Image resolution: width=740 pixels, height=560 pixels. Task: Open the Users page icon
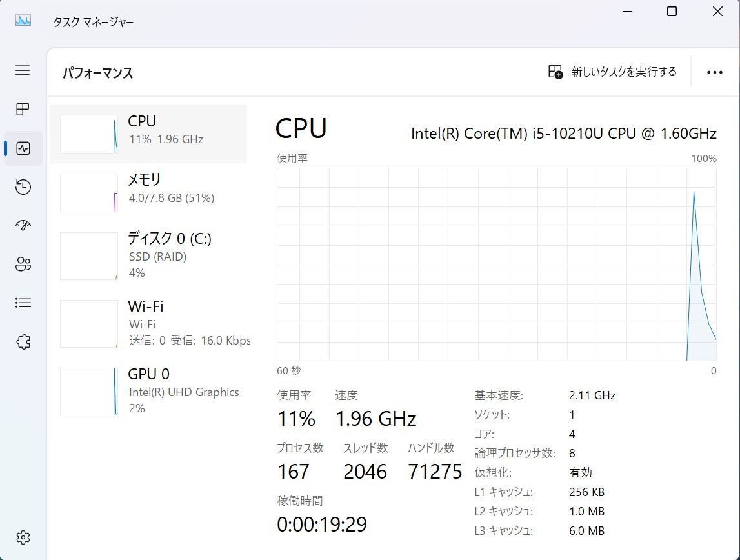(23, 264)
